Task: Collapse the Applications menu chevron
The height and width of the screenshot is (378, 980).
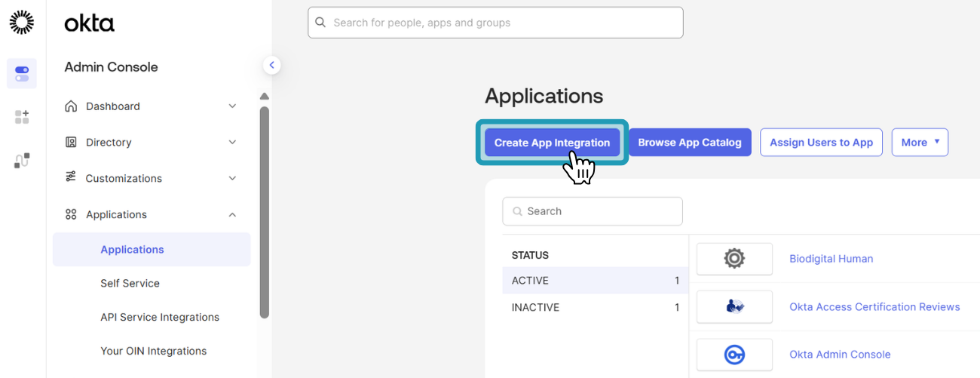Action: [x=232, y=214]
